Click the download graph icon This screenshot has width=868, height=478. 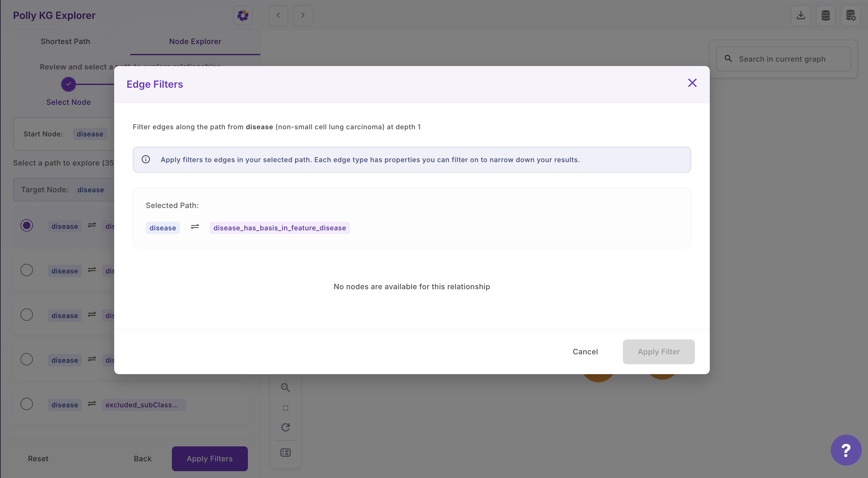coord(801,15)
